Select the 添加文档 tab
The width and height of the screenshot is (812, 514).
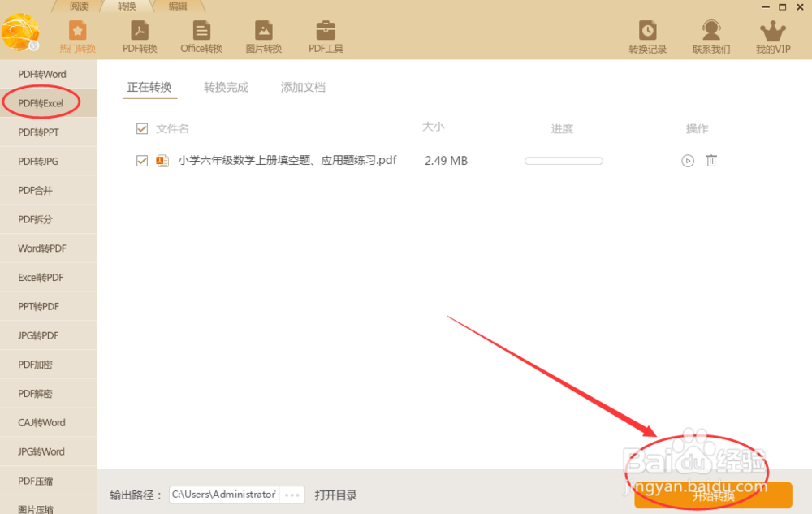303,87
